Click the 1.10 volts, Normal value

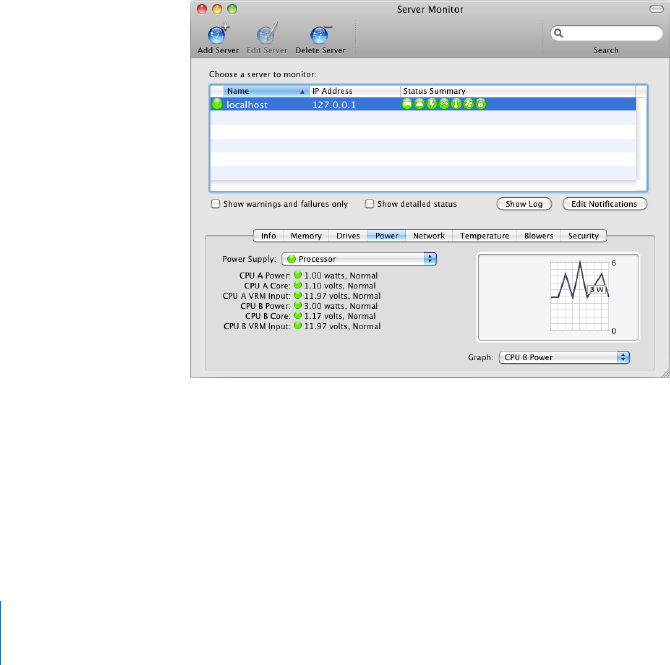[x=340, y=285]
